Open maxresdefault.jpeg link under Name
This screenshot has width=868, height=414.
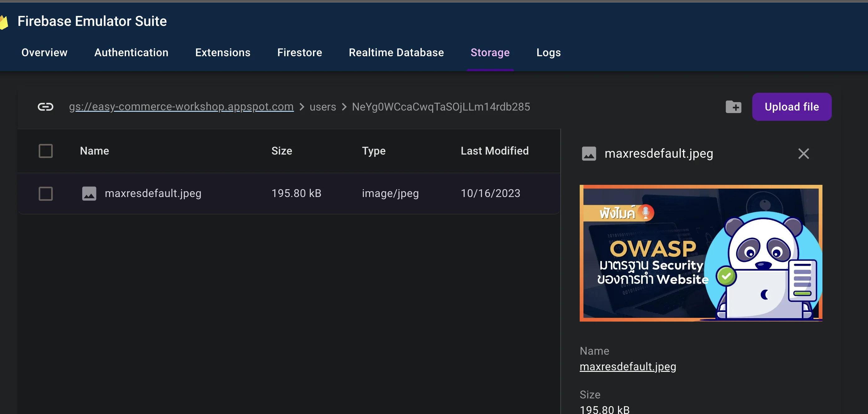click(628, 367)
